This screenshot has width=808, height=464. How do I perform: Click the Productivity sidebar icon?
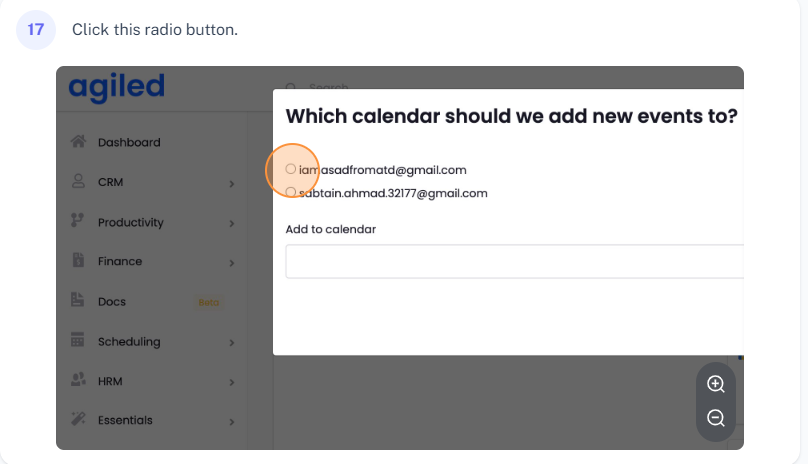pos(78,222)
